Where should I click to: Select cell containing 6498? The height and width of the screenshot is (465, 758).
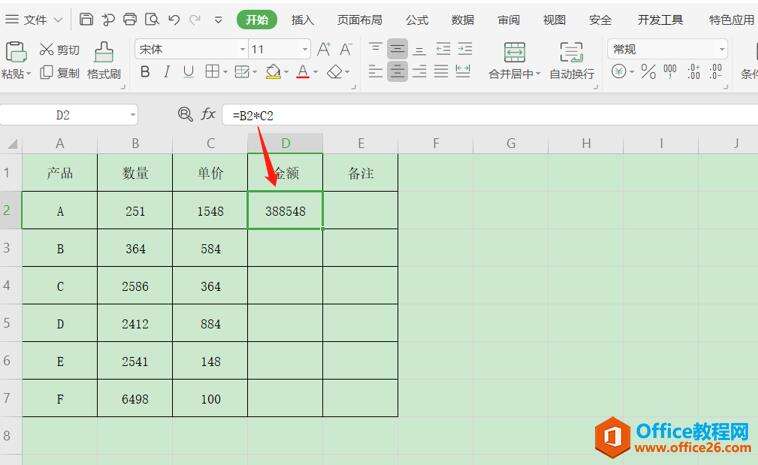(135, 399)
